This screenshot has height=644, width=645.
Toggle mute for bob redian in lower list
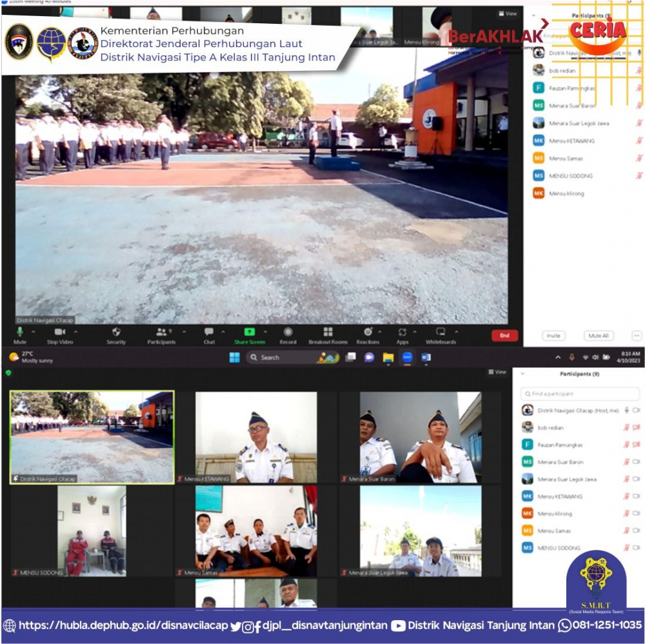tap(626, 427)
